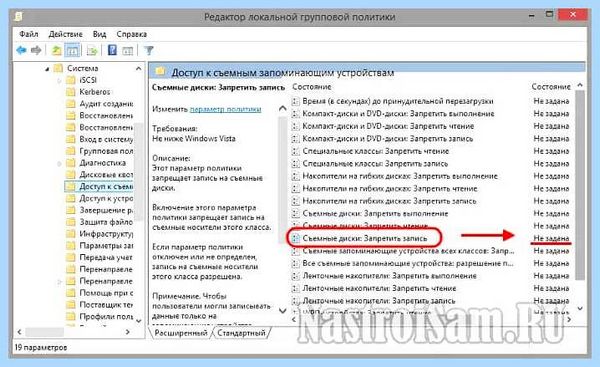
Task: Click the folder icon next to 'Система'
Action: click(59, 68)
